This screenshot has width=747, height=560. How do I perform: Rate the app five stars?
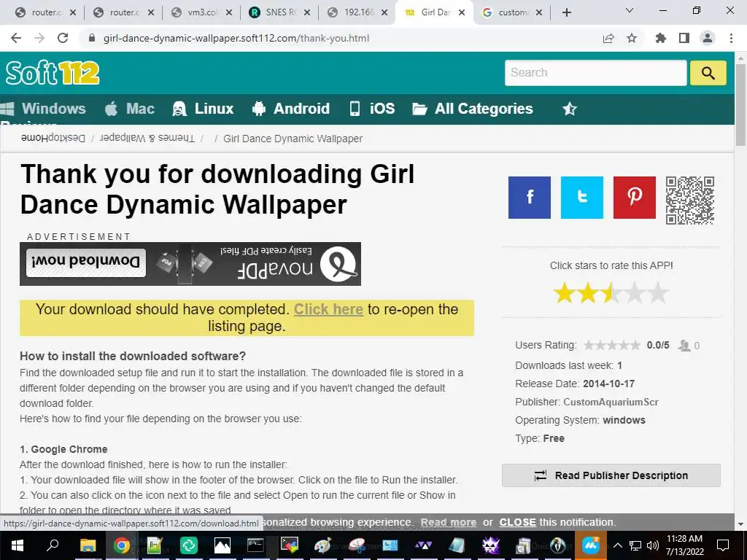click(x=658, y=293)
